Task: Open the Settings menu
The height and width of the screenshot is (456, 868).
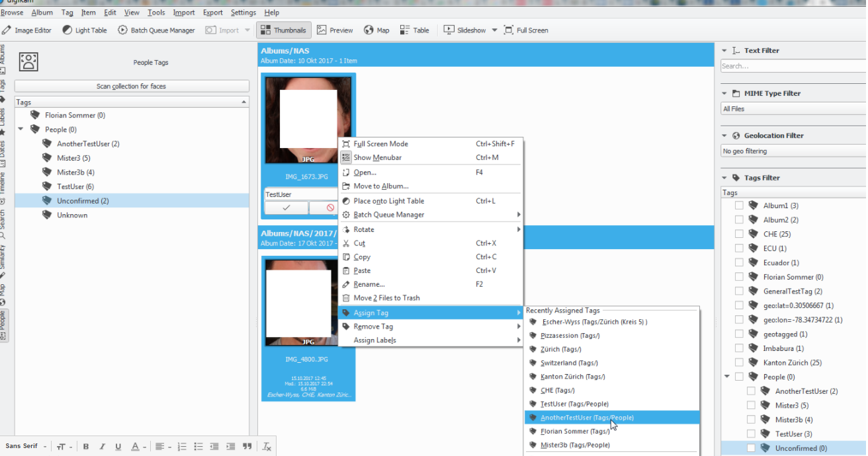Action: tap(243, 13)
